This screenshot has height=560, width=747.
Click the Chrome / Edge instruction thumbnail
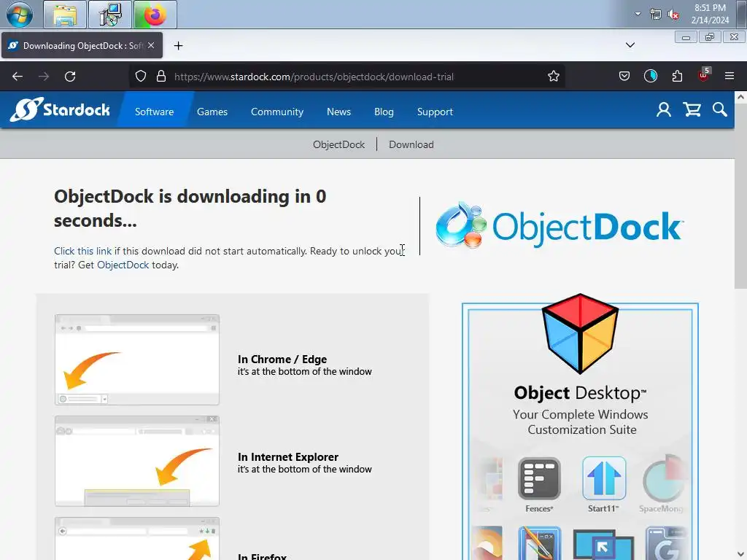pyautogui.click(x=136, y=360)
